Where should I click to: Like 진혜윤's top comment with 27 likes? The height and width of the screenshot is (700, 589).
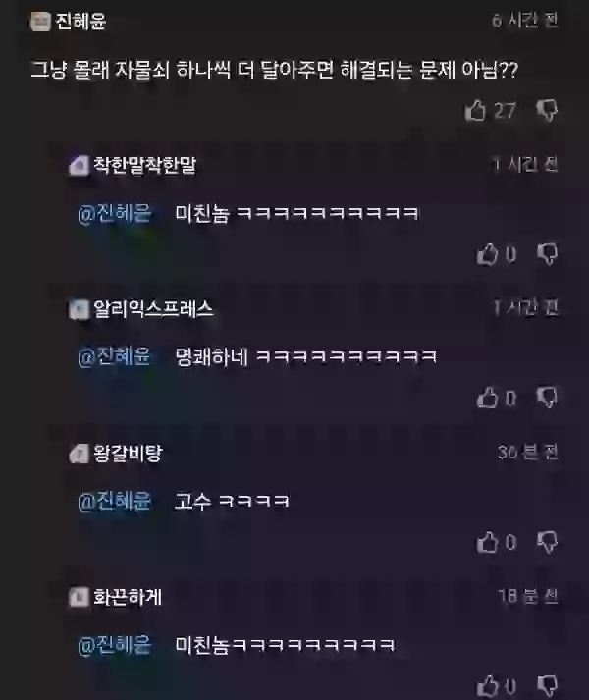475,110
